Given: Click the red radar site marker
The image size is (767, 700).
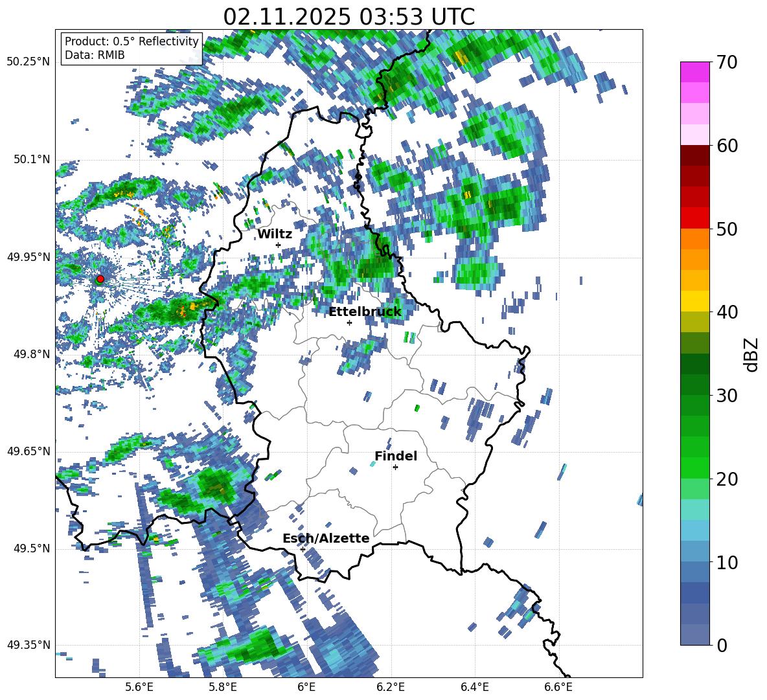Looking at the screenshot, I should [100, 279].
